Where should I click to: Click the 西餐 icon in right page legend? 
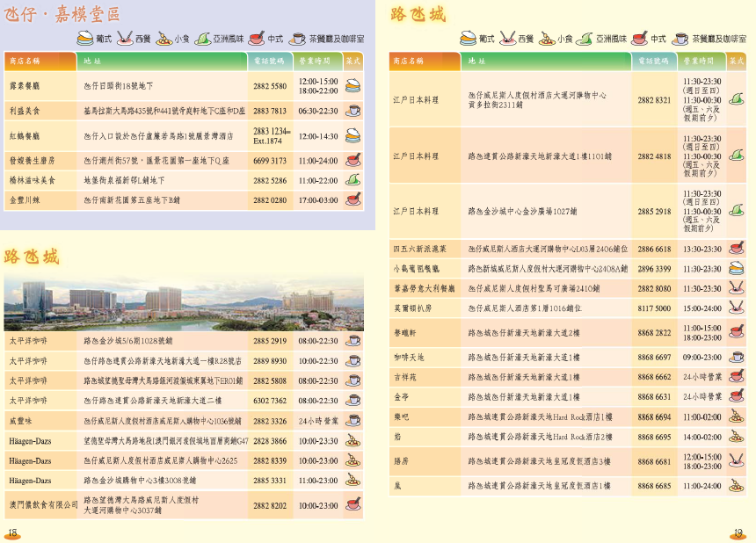(x=508, y=39)
